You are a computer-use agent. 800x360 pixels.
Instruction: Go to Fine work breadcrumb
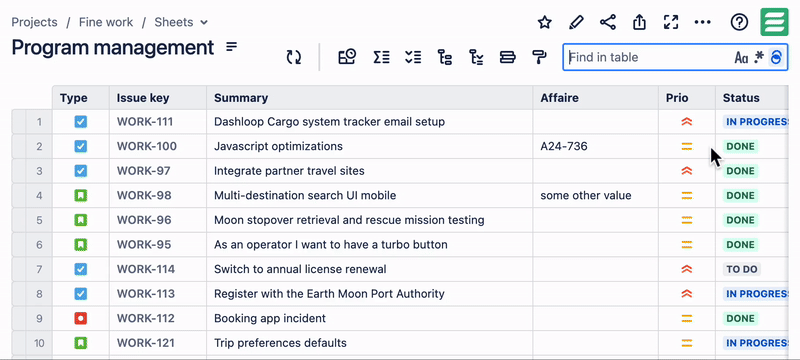tap(106, 22)
